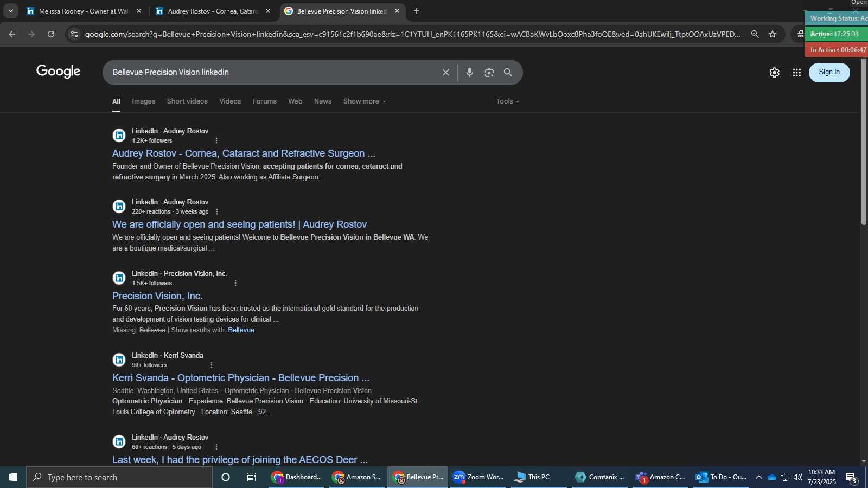Open the volume control in system tray
Image resolution: width=868 pixels, height=488 pixels.
click(797, 477)
